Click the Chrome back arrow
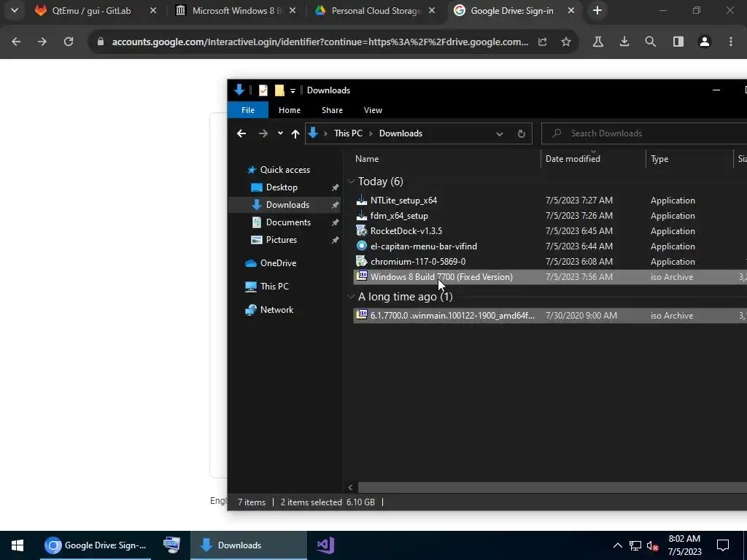Image resolution: width=747 pixels, height=560 pixels. (16, 42)
